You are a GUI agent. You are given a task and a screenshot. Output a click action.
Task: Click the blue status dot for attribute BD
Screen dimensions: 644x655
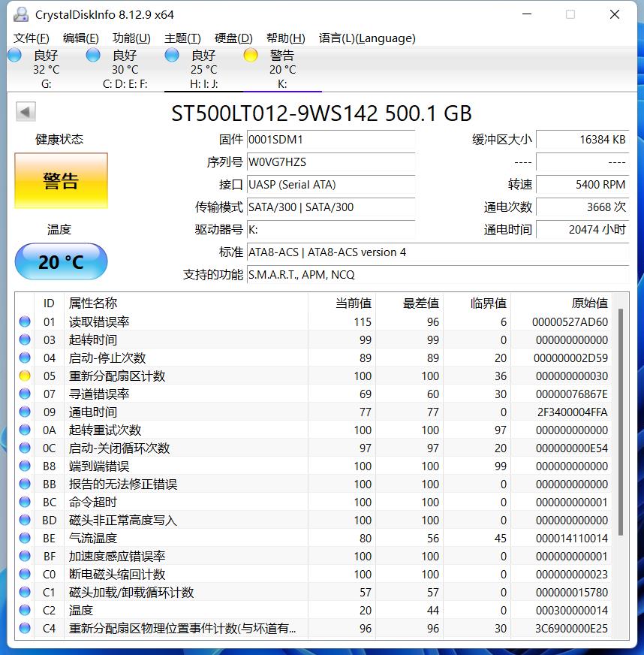pyautogui.click(x=25, y=520)
